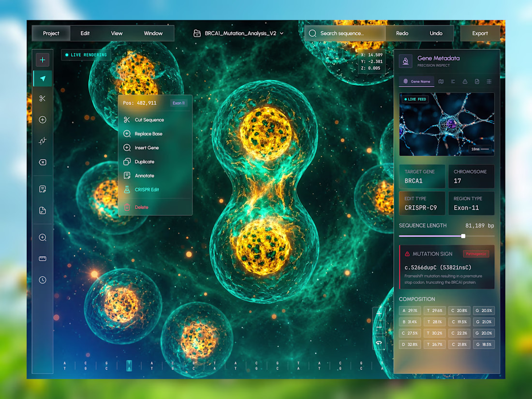This screenshot has width=532, height=399.
Task: Click the Sequence Length slider handle
Action: (463, 236)
